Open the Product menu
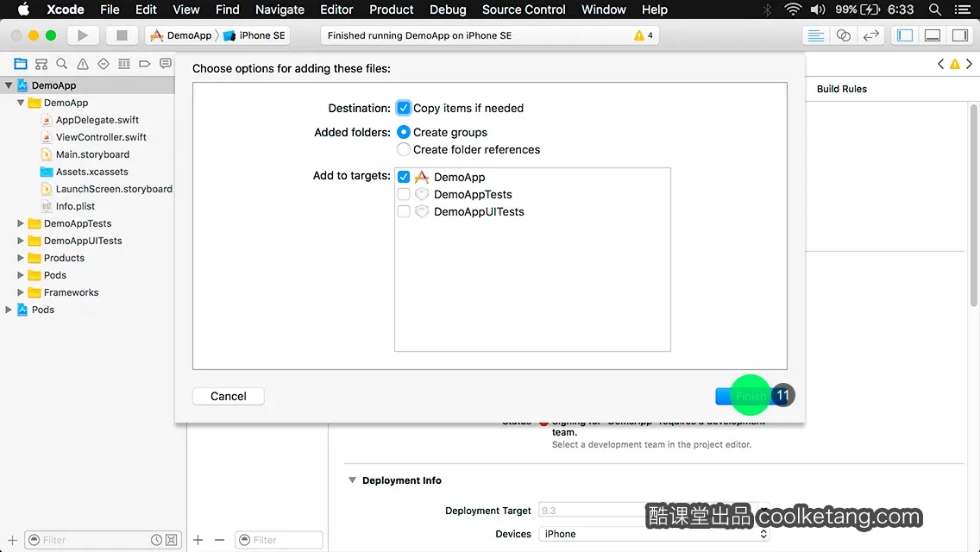The image size is (980, 552). point(392,9)
